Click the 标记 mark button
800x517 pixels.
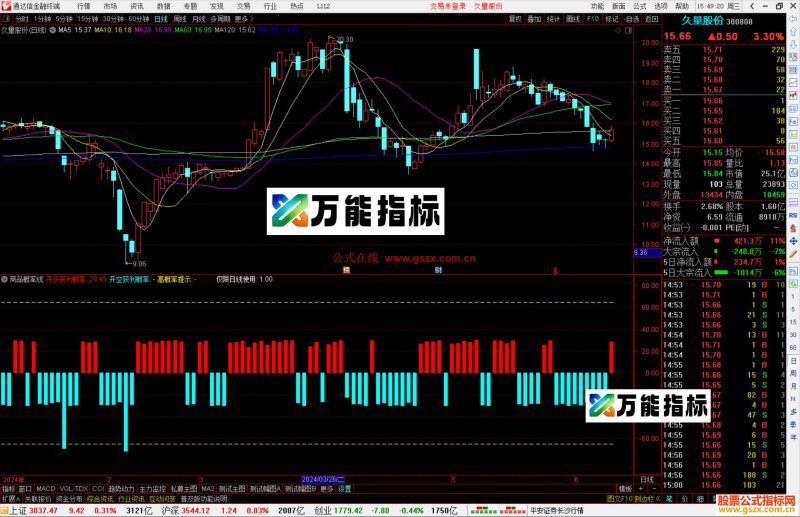pos(612,19)
